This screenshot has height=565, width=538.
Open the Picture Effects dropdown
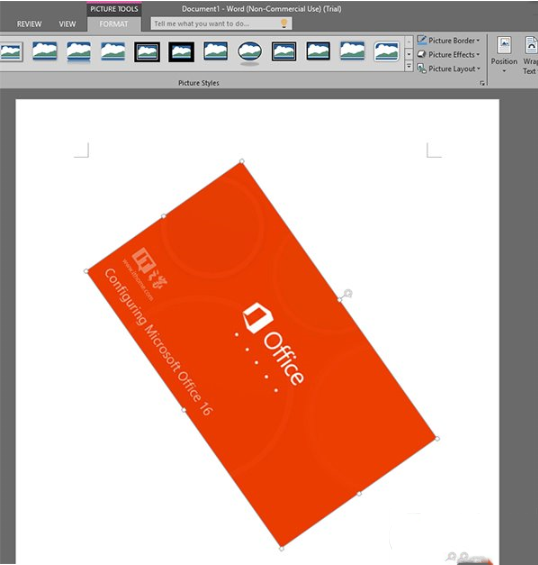[x=449, y=54]
